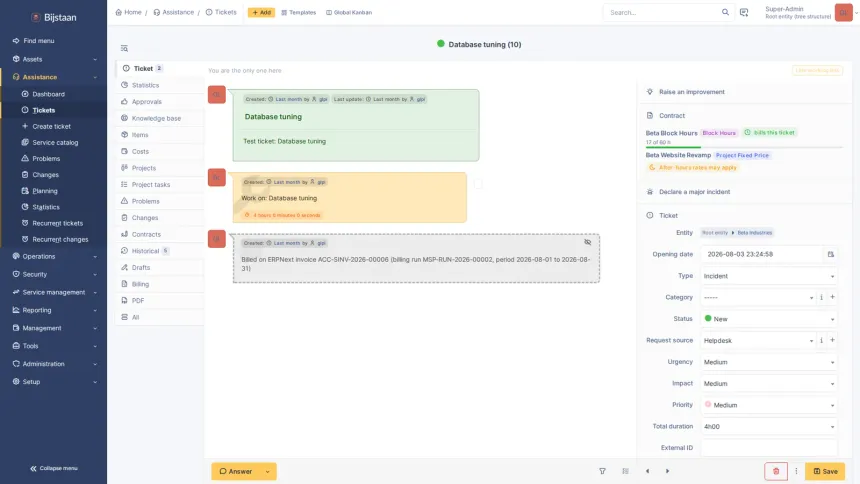
Task: Go to previous ticket arrow
Action: tap(647, 471)
